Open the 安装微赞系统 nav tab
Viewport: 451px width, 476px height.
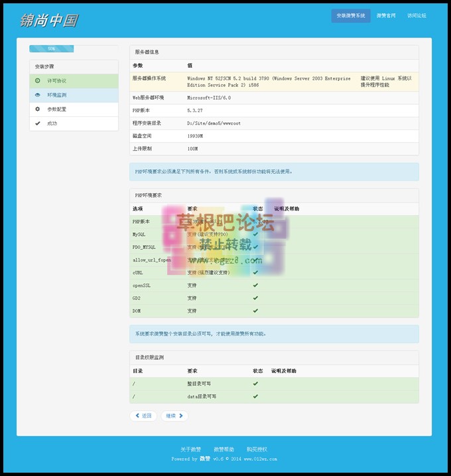pos(351,15)
